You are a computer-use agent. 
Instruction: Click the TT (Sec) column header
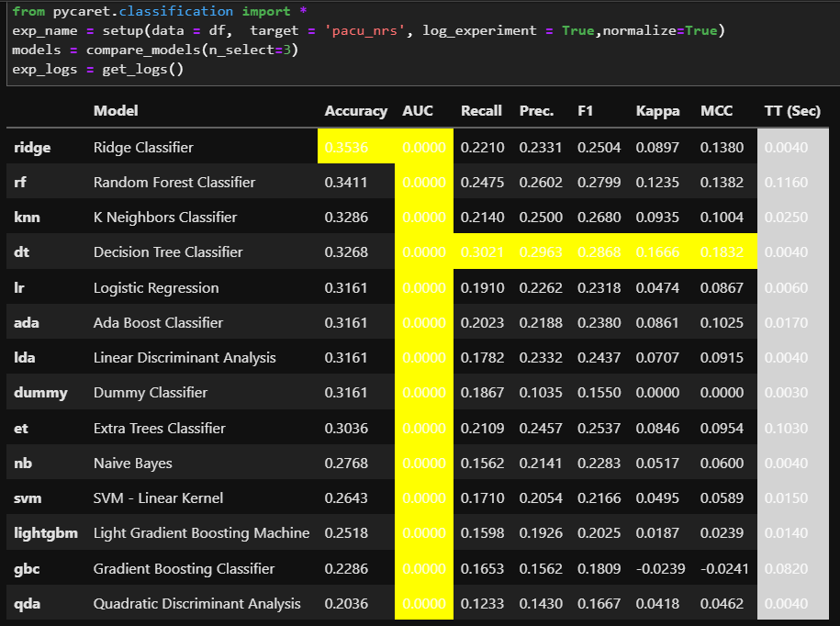(x=791, y=111)
